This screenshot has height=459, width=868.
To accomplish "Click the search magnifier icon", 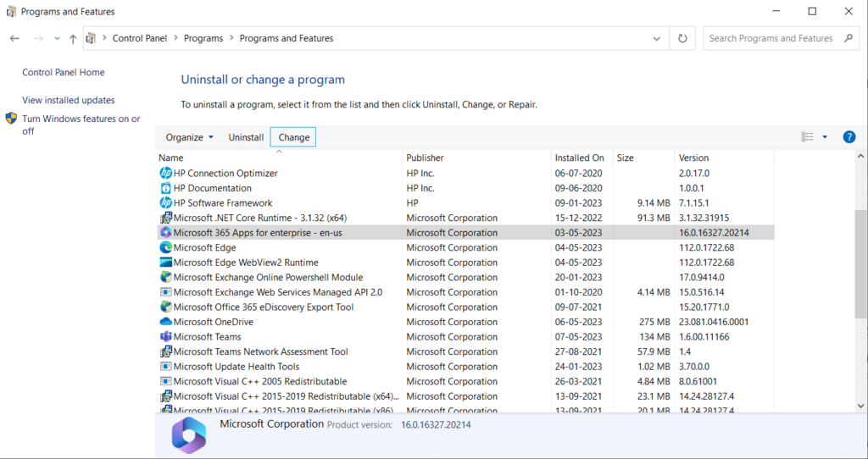I will coord(849,38).
